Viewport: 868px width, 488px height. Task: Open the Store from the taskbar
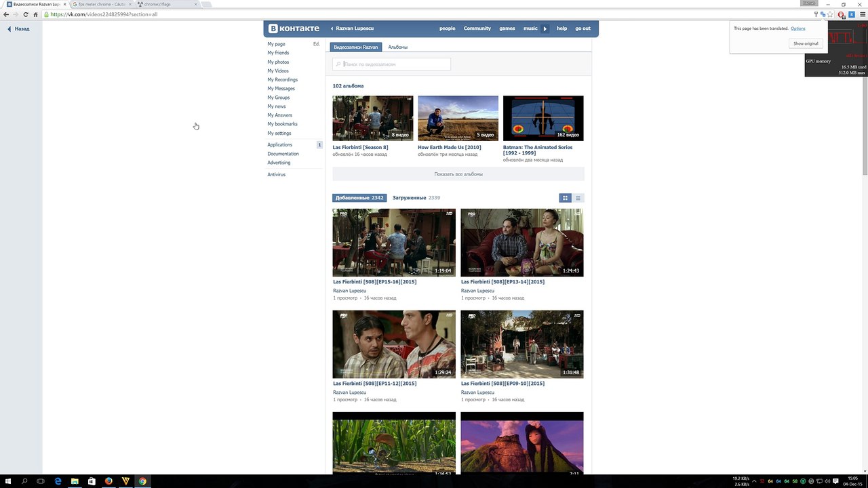[92, 481]
